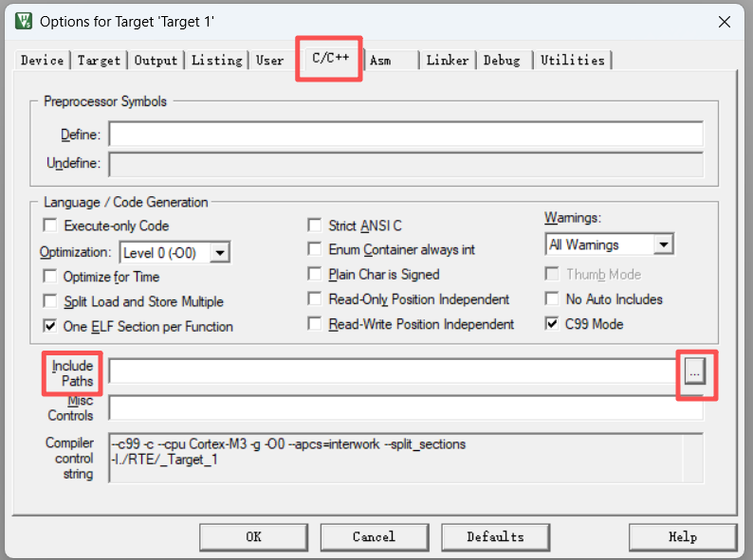Enable Read-Only Position Independent
This screenshot has width=753, height=560.
[x=315, y=299]
